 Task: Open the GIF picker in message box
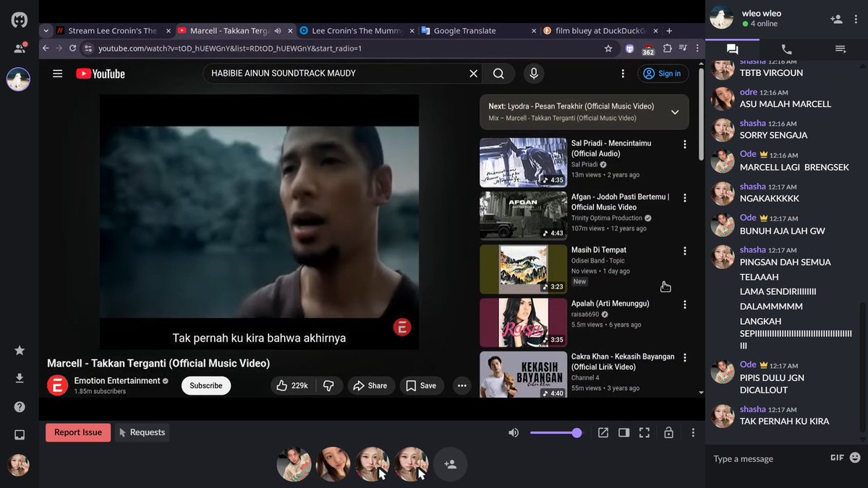click(x=837, y=458)
